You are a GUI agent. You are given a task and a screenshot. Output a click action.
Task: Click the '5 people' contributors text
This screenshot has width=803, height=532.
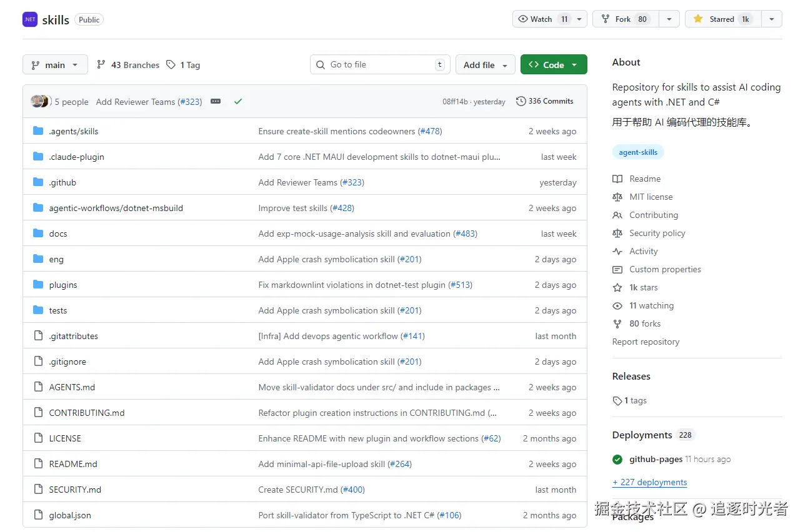[71, 102]
